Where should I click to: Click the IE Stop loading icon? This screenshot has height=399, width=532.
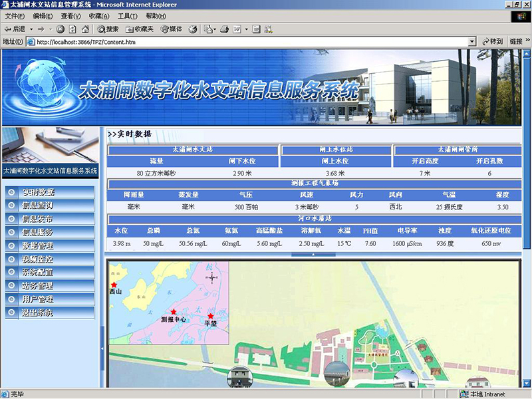[61, 29]
